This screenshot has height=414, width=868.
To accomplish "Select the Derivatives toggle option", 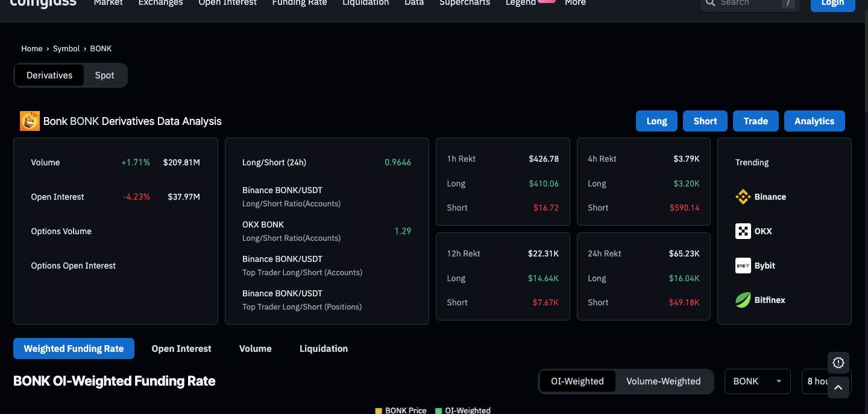I will click(x=49, y=75).
